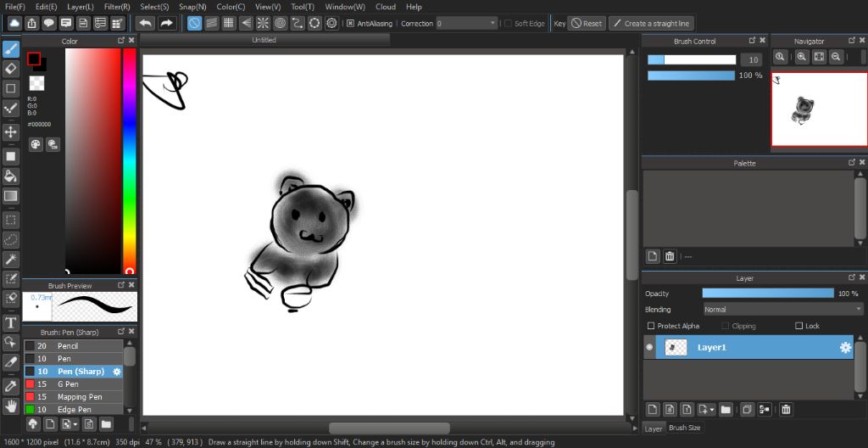Delete palette color with trash icon
The width and height of the screenshot is (868, 448).
click(670, 256)
